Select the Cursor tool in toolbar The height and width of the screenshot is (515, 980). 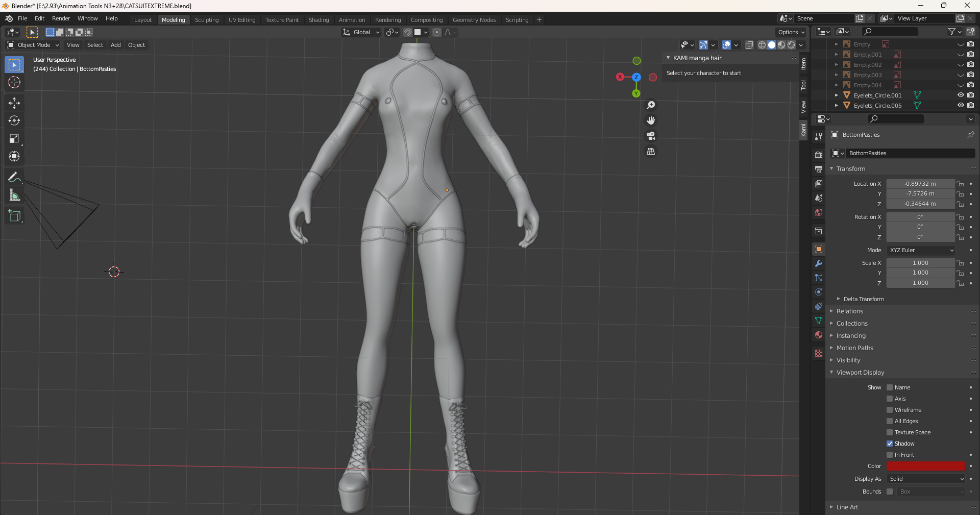[14, 83]
